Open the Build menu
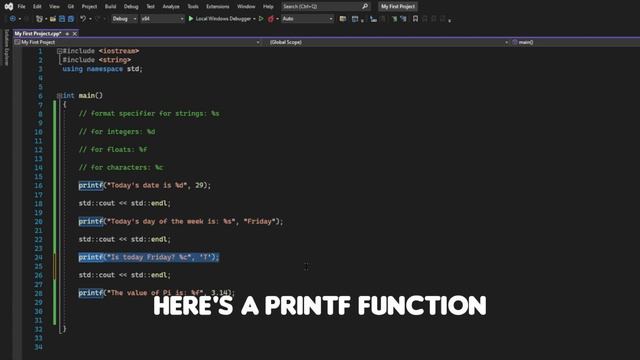This screenshot has height=360, width=640. click(110, 7)
